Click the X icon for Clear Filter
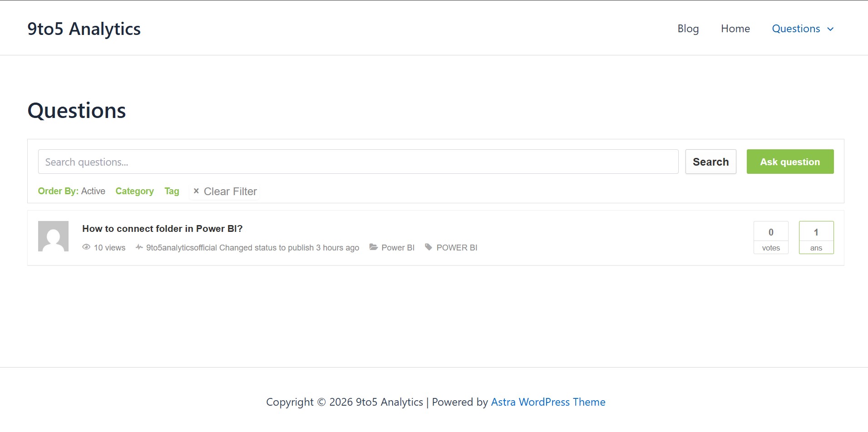Viewport: 868px width, 432px height. point(196,191)
